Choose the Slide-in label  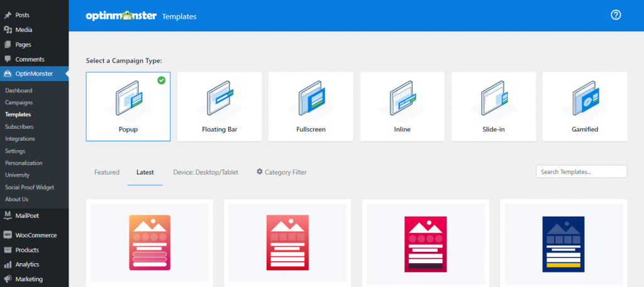click(x=494, y=129)
